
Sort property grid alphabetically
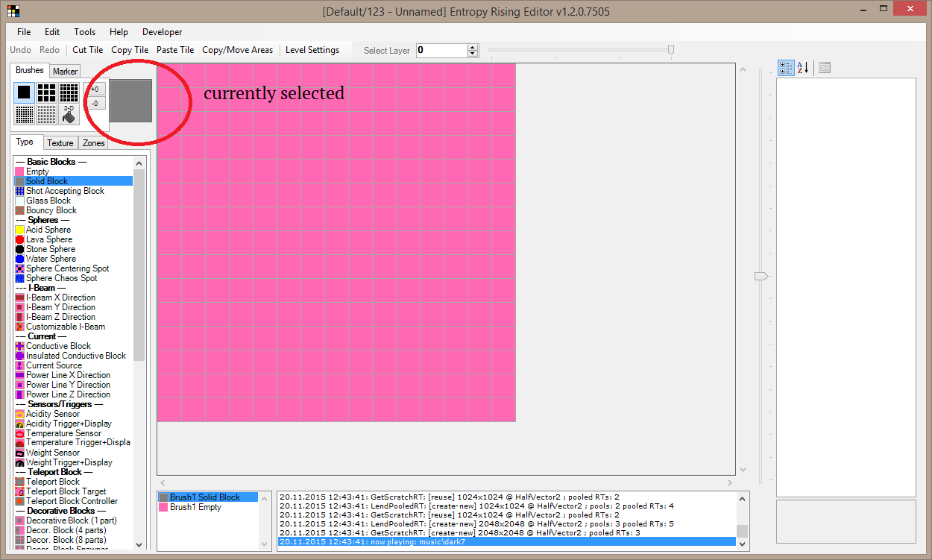point(802,68)
